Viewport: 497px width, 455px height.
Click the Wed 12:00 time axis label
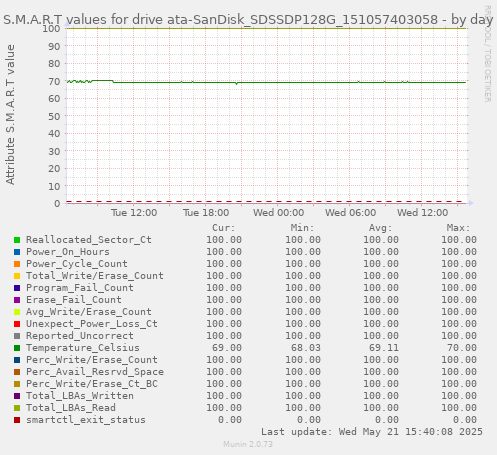[x=423, y=213]
